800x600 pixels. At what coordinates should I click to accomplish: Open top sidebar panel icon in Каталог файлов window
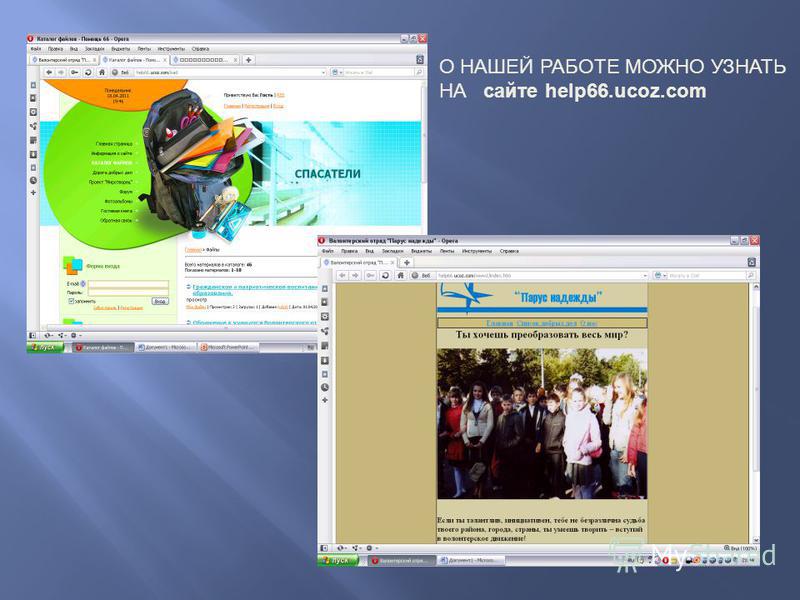(x=33, y=85)
